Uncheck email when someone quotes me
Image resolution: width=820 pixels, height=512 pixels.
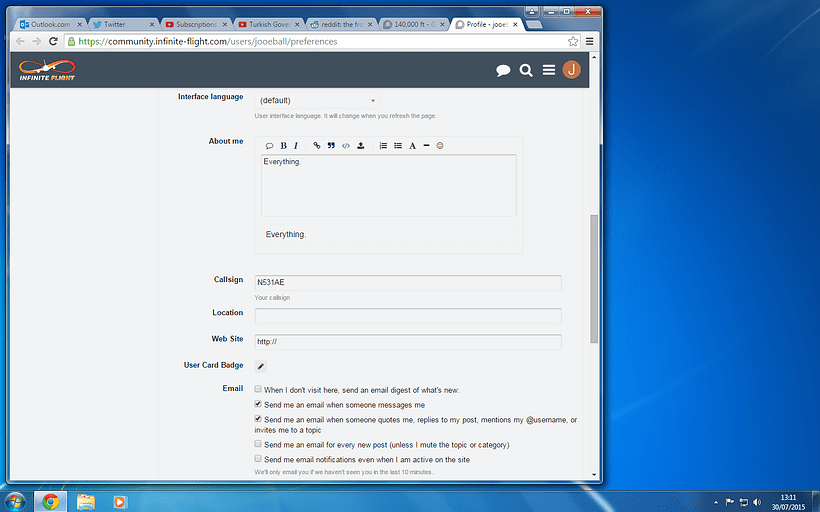(258, 418)
